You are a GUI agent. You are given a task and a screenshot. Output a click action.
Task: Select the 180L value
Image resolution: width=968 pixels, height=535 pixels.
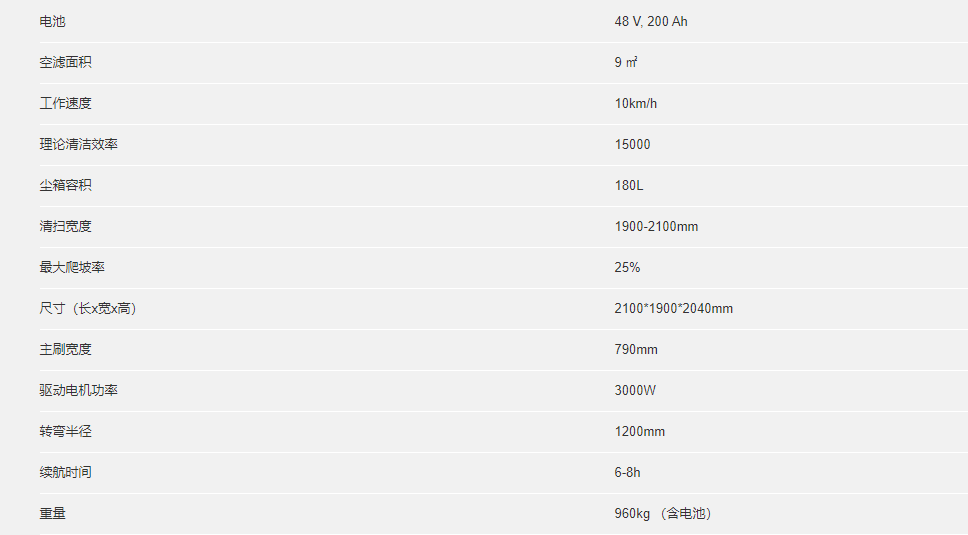[629, 185]
